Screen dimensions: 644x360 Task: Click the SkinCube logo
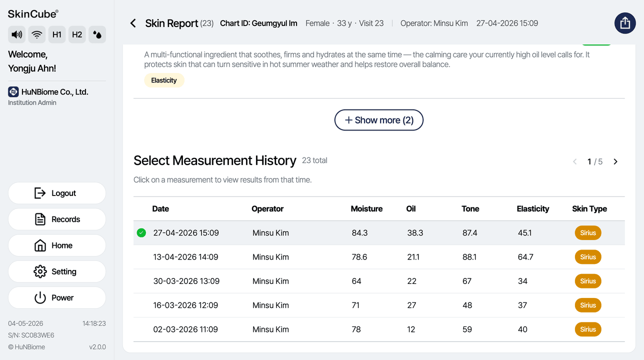click(x=33, y=14)
